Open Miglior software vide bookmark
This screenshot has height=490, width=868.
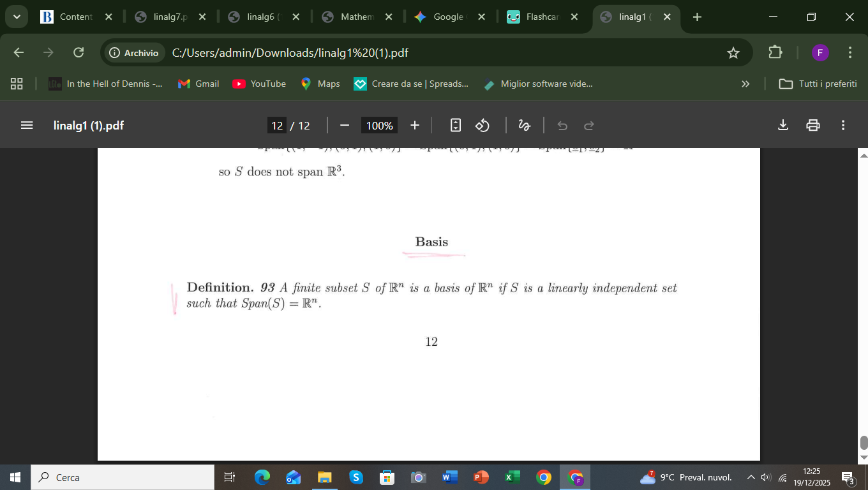pyautogui.click(x=539, y=84)
